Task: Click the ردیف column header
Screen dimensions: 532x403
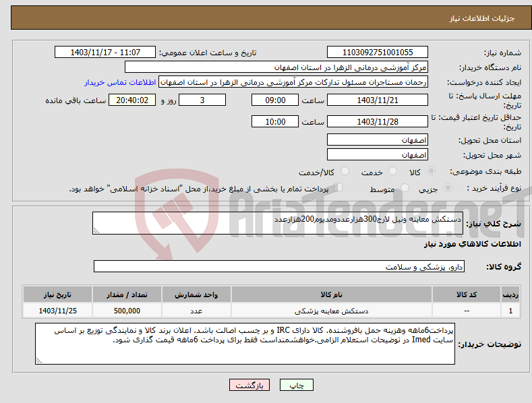Action: click(x=510, y=294)
